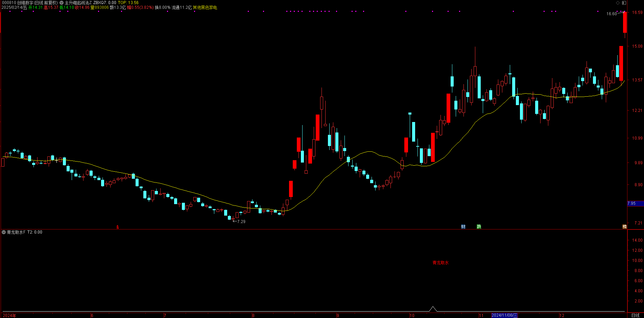Select the 青龙取水F indicator label
Screen dimensions: 644x318
16,232
